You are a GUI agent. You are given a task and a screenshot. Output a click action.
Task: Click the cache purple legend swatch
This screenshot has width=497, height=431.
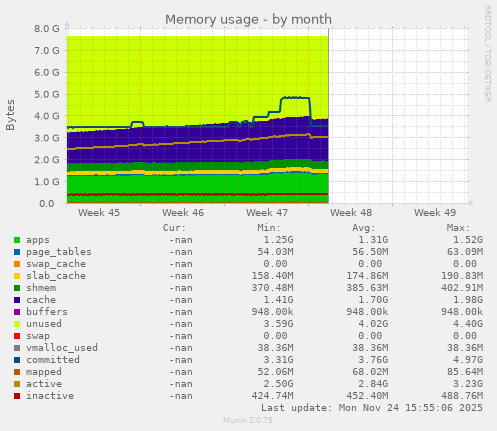(17, 300)
